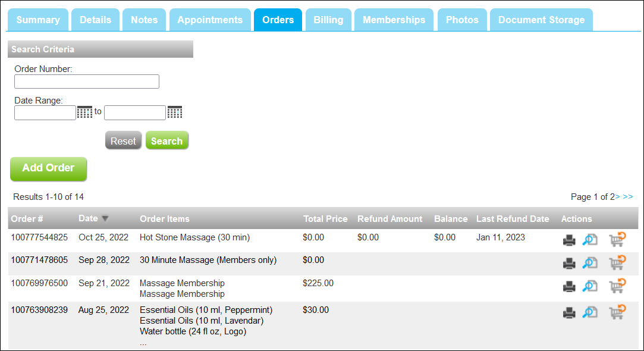View details of order 100769976500
Image resolution: width=644 pixels, height=351 pixels.
pyautogui.click(x=590, y=286)
